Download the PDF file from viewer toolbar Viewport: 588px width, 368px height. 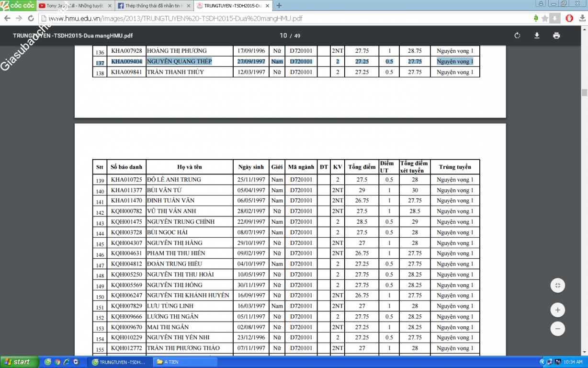537,36
